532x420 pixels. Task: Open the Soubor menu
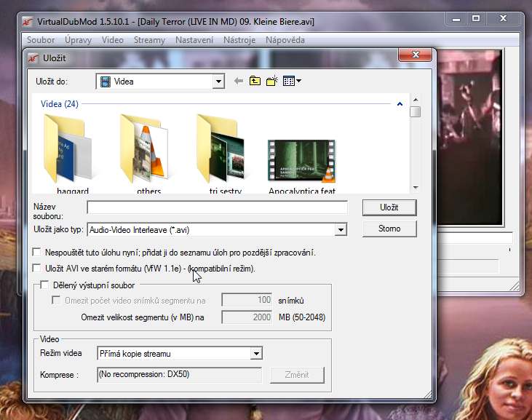(x=41, y=40)
